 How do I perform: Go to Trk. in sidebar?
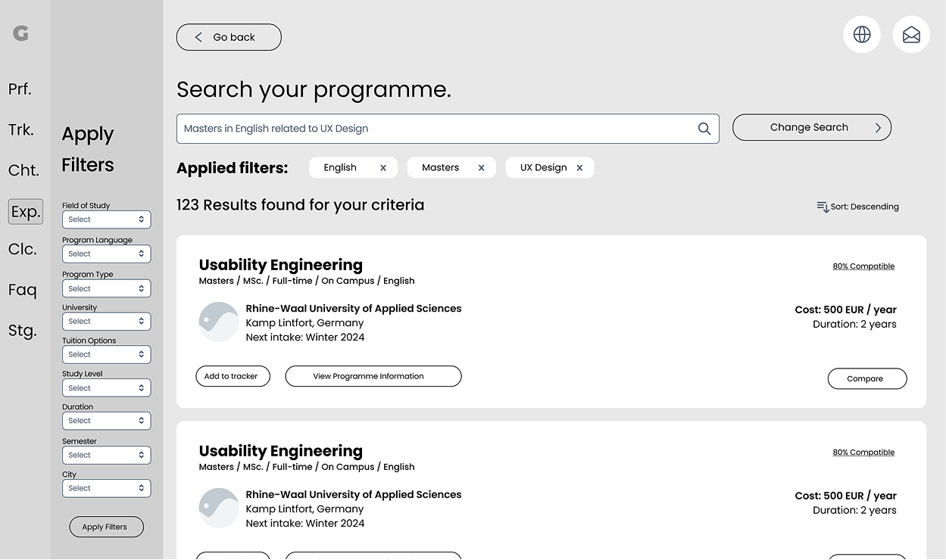pyautogui.click(x=21, y=129)
